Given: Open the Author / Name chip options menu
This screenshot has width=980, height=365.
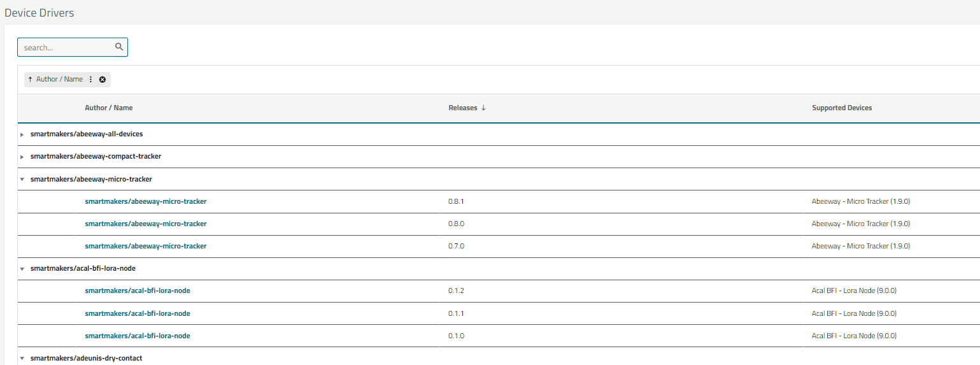Looking at the screenshot, I should tap(90, 80).
